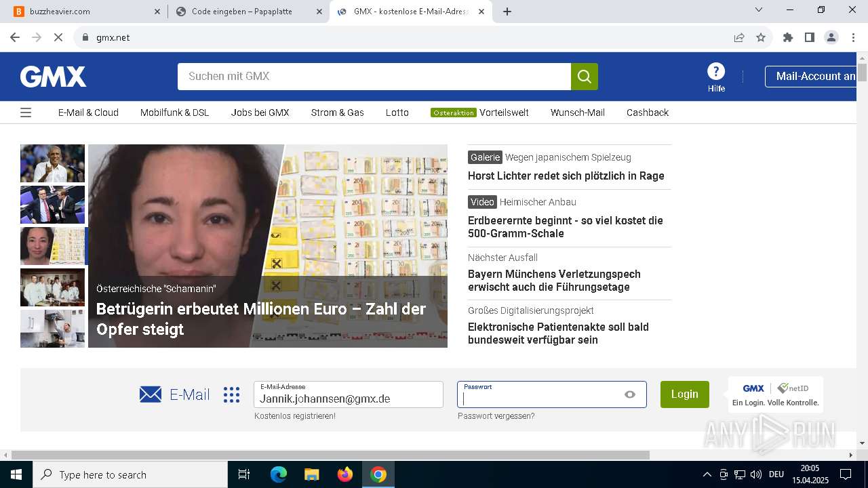Open the Bayern Münchens Verletzungspech headline

tap(554, 281)
